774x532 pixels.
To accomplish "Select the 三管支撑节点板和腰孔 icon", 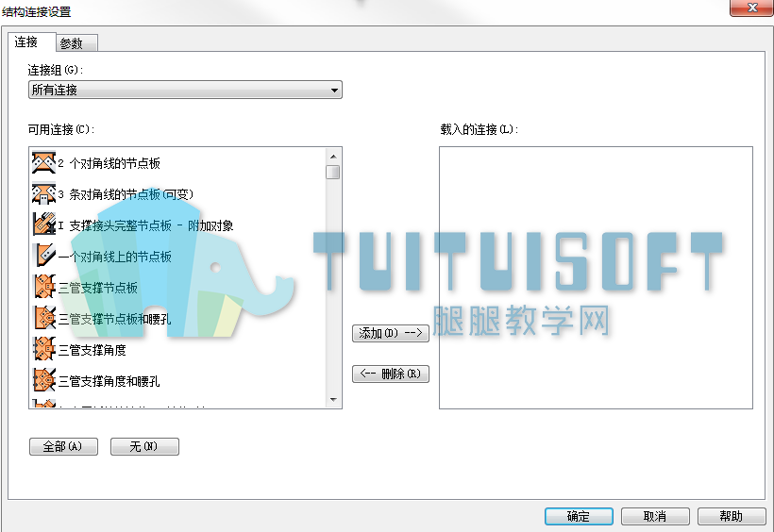I will (x=44, y=318).
